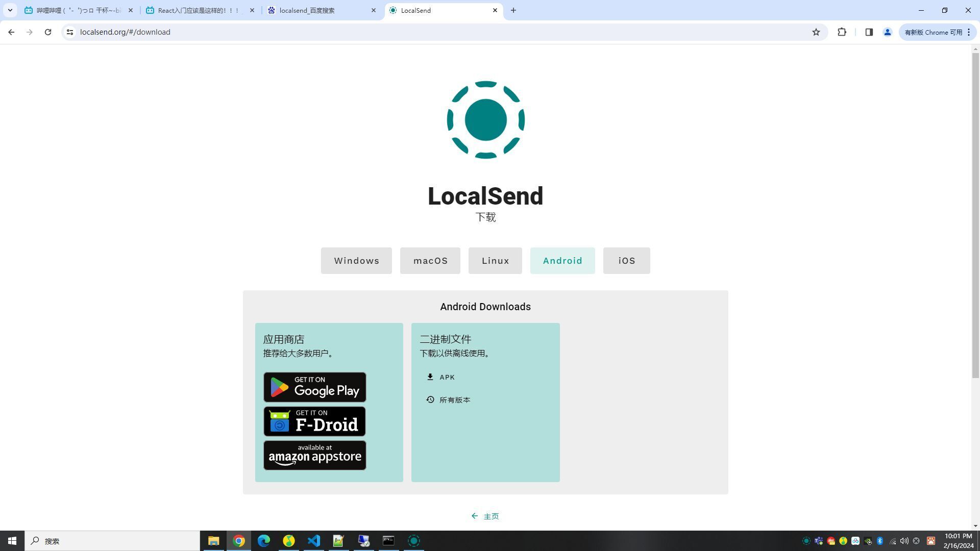Click the Amazon Appstore badge
This screenshot has width=980, height=551.
[314, 455]
